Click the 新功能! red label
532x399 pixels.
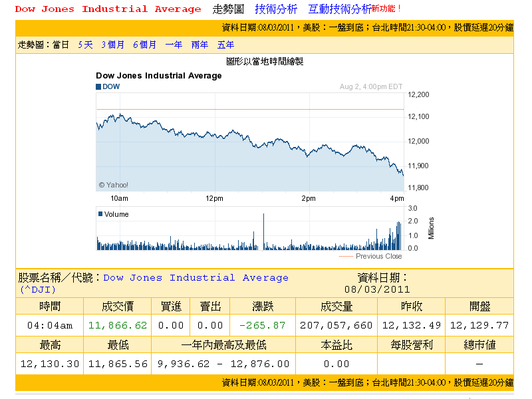click(x=386, y=9)
